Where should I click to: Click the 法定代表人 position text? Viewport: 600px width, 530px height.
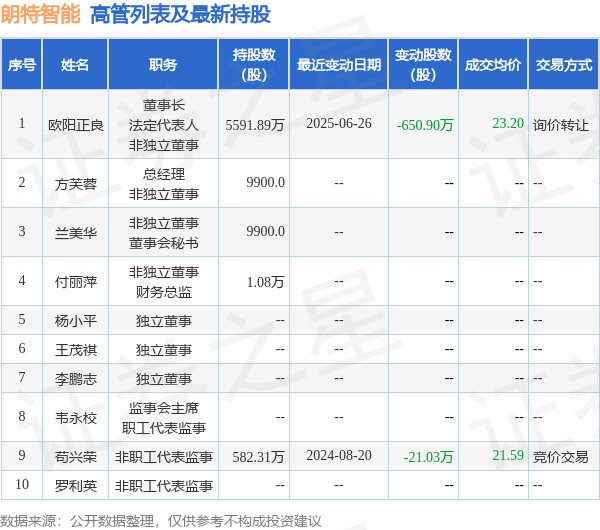click(164, 125)
